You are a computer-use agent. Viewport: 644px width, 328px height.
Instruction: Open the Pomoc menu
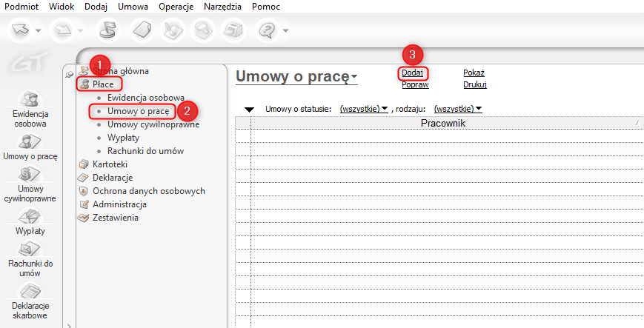[266, 7]
